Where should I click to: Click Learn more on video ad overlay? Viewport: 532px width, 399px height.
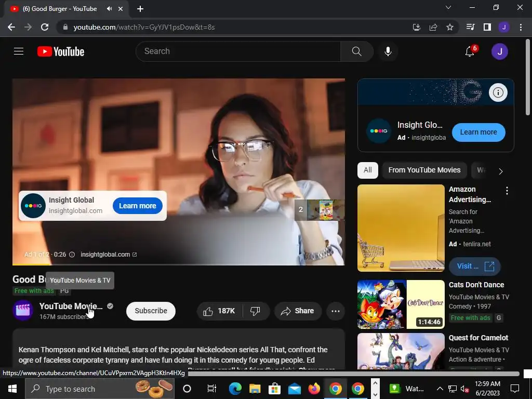pyautogui.click(x=137, y=206)
